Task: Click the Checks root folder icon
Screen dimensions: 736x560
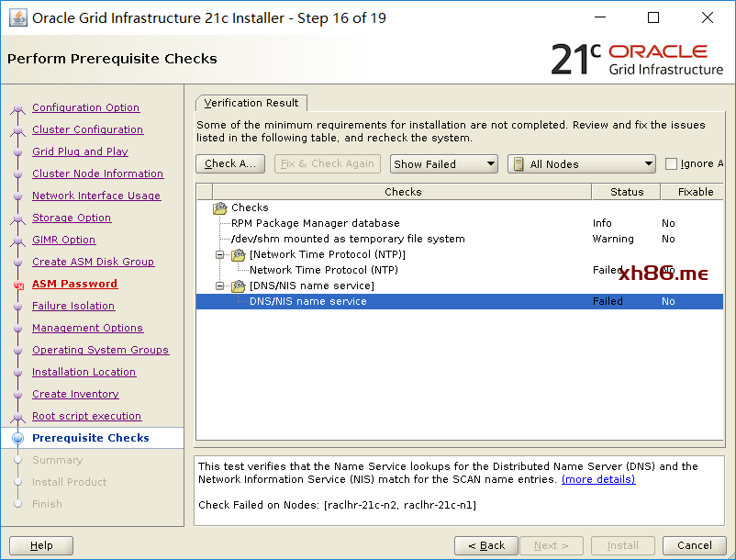Action: (x=220, y=208)
